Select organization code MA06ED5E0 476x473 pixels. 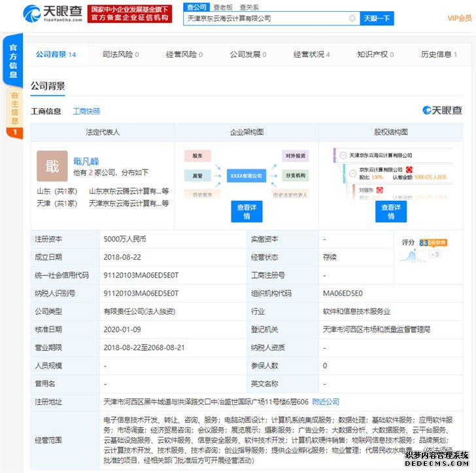tap(343, 294)
